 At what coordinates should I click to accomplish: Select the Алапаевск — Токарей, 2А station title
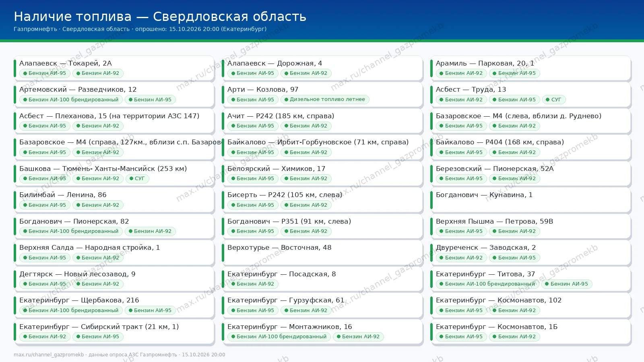coord(66,63)
